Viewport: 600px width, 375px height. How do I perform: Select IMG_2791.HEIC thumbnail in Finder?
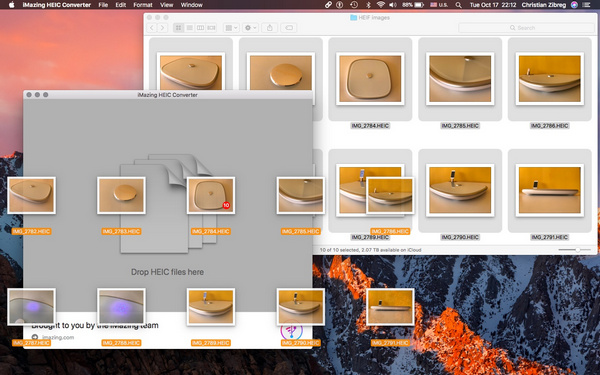tap(549, 190)
